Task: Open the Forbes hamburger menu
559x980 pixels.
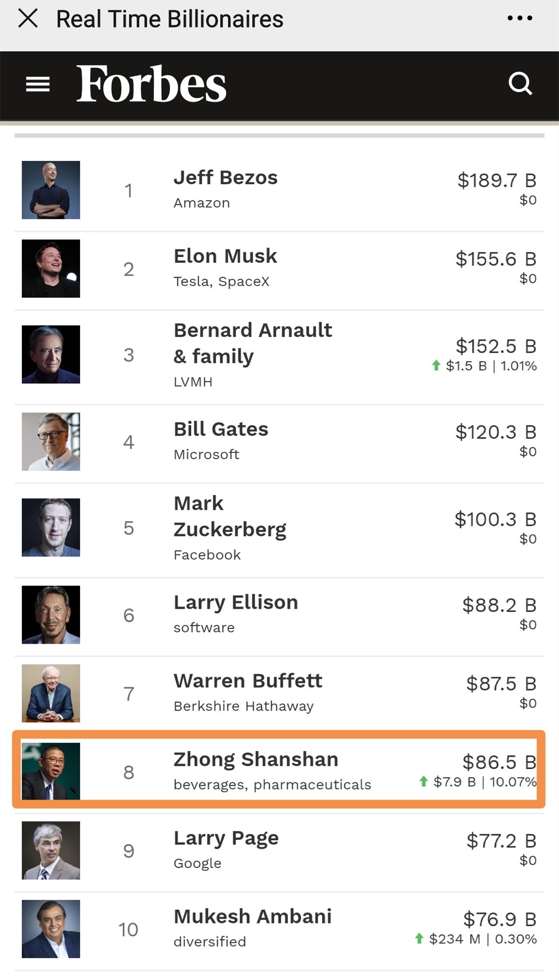Action: pos(38,84)
